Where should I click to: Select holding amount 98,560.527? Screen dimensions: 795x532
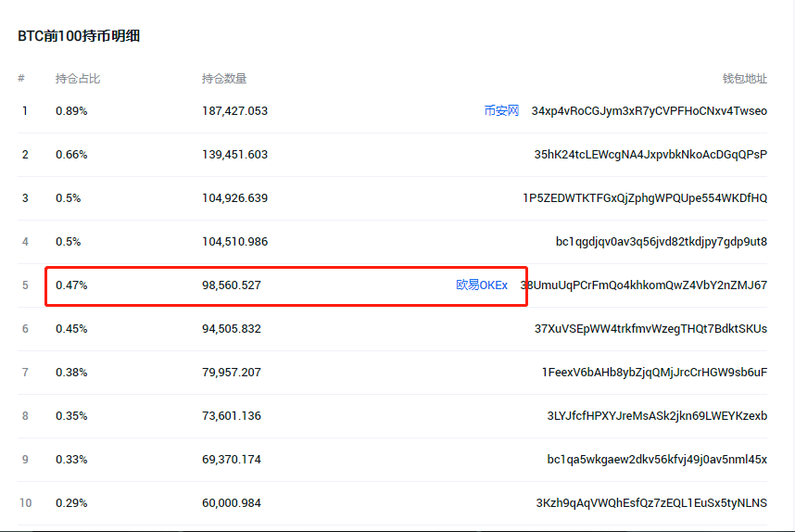tap(232, 285)
